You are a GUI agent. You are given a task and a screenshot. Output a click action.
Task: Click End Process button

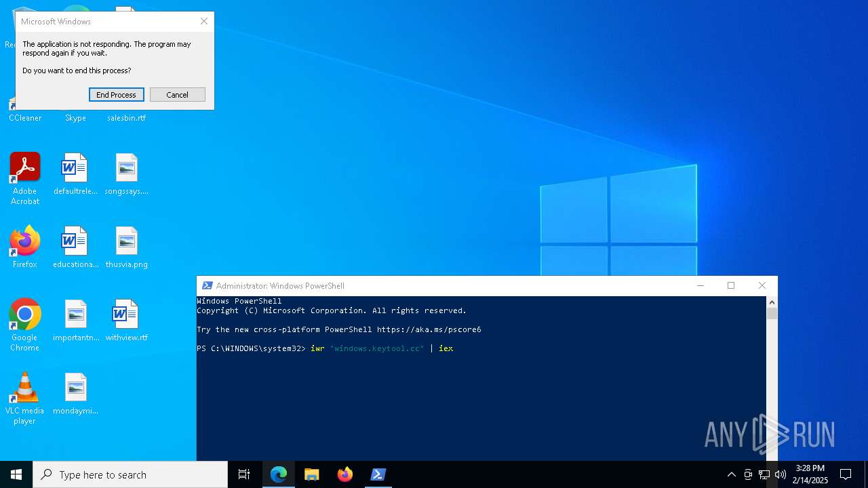117,95
